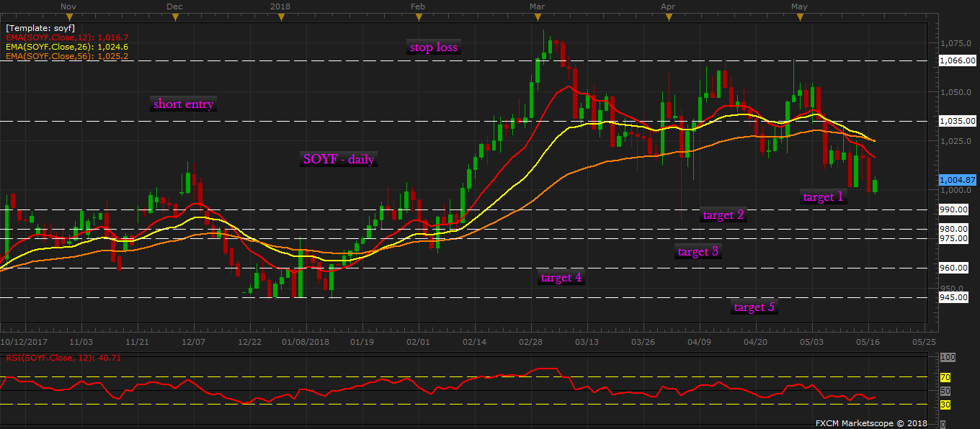Viewport: 980px width, 429px height.
Task: Click the 03/13 date axis label
Action: tap(587, 342)
